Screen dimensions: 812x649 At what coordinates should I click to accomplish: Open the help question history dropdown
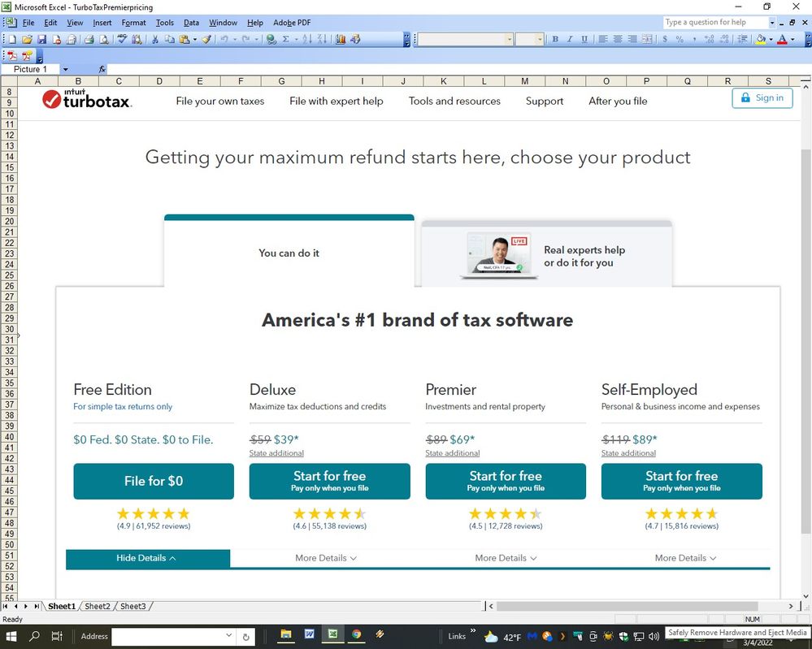point(771,23)
